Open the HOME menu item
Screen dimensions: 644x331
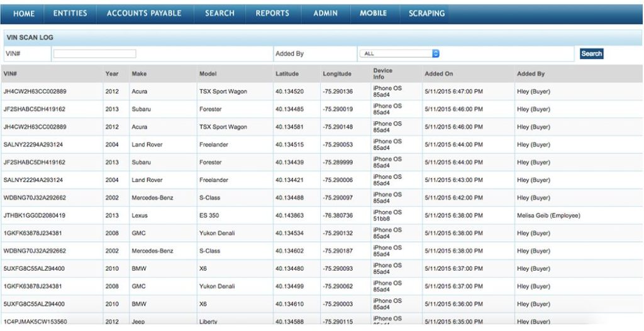point(24,13)
